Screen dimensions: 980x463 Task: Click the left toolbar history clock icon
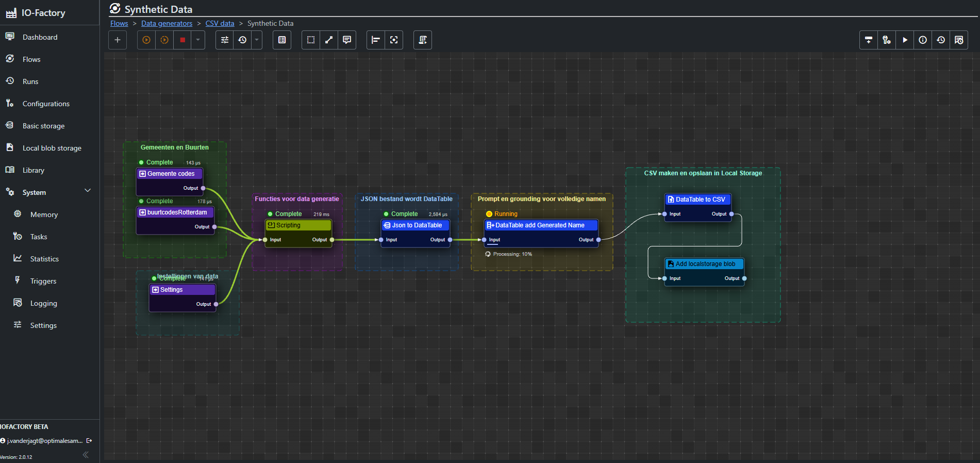(x=242, y=40)
